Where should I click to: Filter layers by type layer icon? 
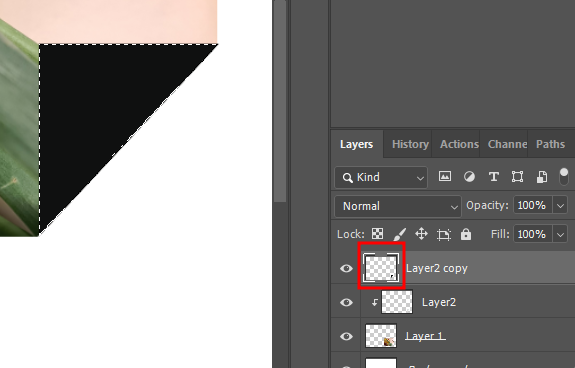tap(494, 177)
